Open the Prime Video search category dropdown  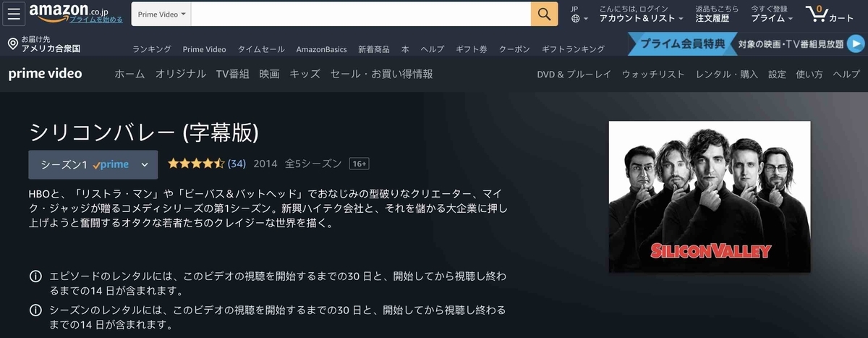pos(161,14)
